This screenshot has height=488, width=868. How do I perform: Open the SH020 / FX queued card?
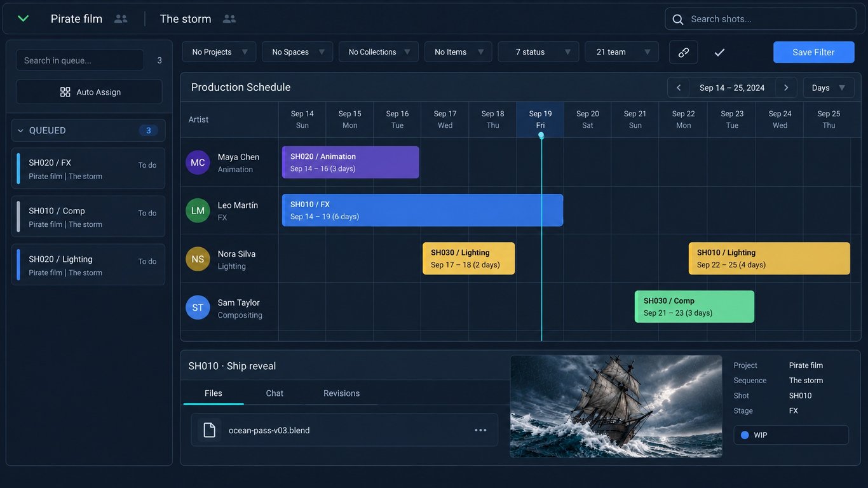[x=88, y=168]
